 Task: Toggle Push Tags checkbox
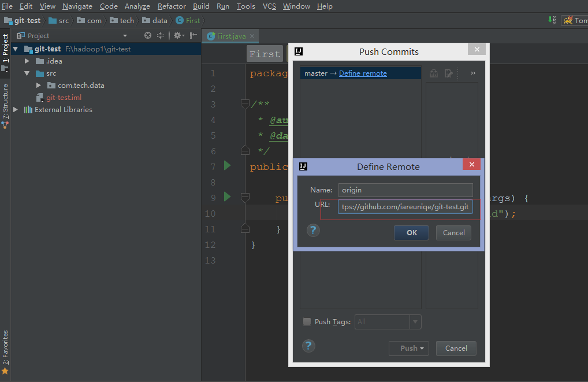pyautogui.click(x=307, y=321)
